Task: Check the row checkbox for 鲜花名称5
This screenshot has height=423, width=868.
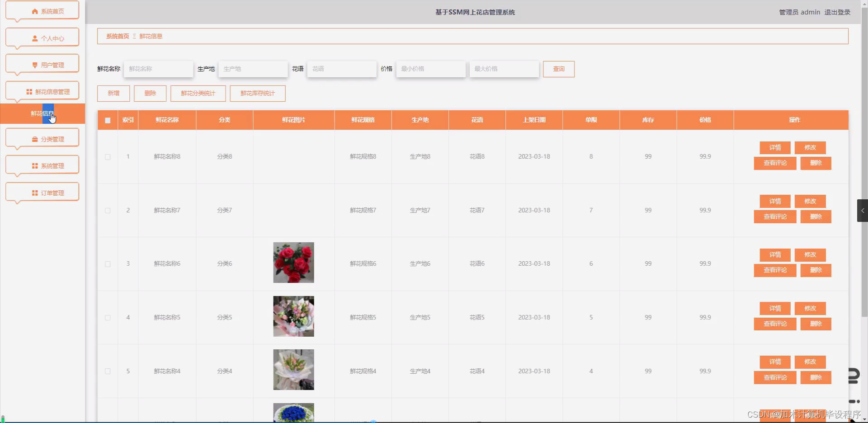Action: [x=107, y=317]
